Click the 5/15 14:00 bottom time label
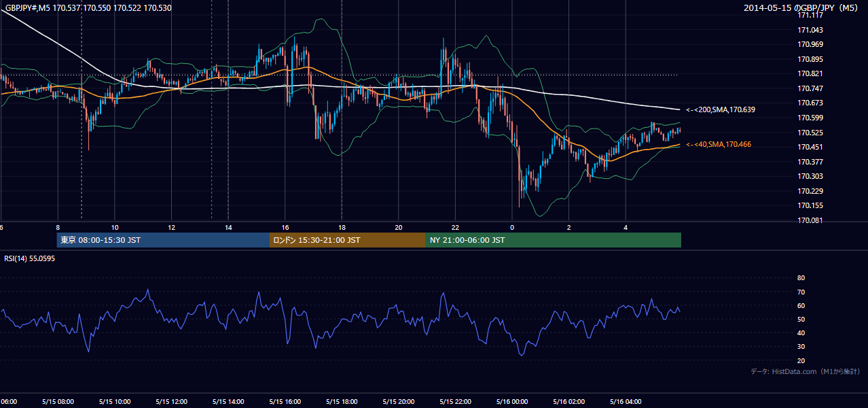The height and width of the screenshot is (408, 868). 228,401
